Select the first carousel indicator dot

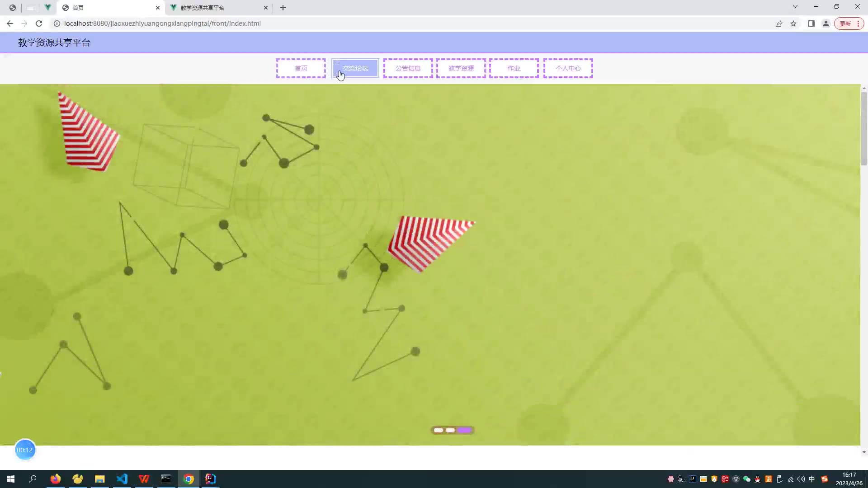coord(438,430)
